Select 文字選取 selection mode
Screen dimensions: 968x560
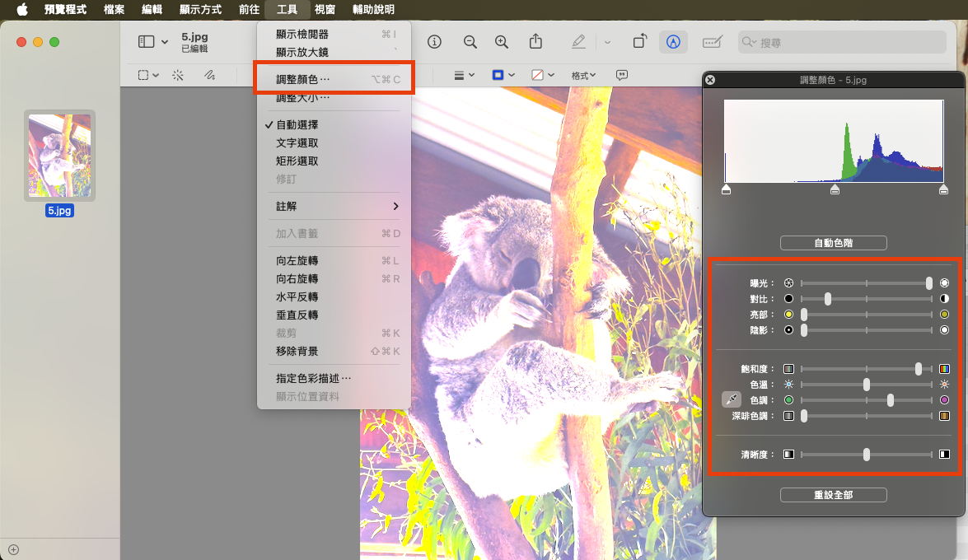coord(297,143)
